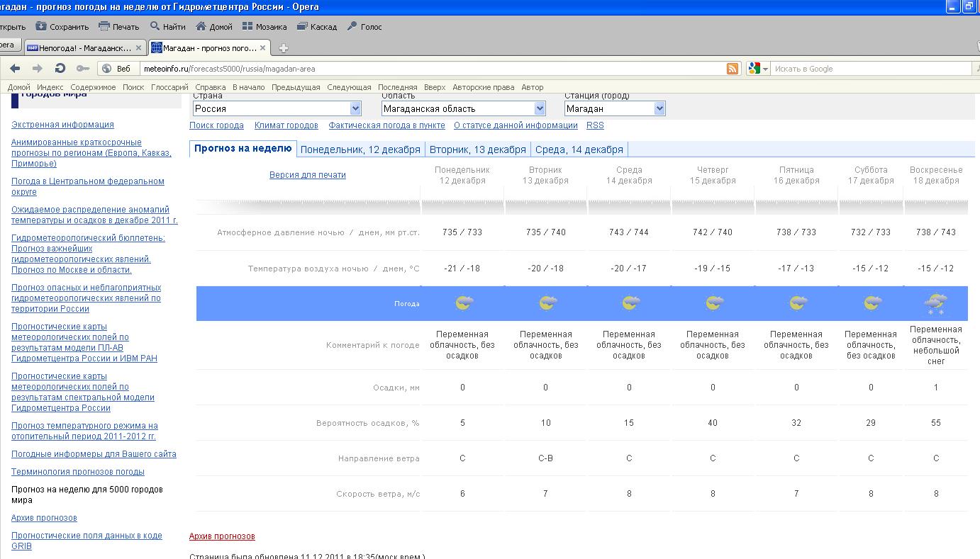The height and width of the screenshot is (559, 980).
Task: Switch to the Вторник, 13 декабря tab
Action: (477, 149)
